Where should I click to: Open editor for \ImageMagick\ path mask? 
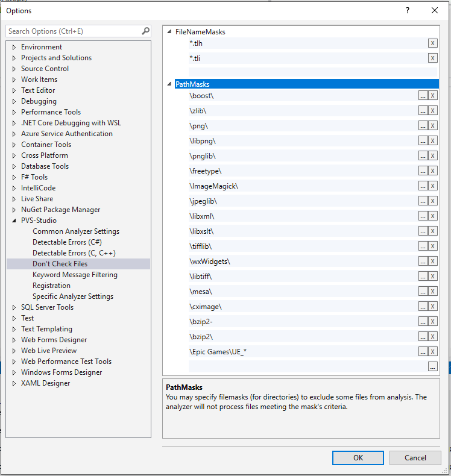click(x=423, y=186)
